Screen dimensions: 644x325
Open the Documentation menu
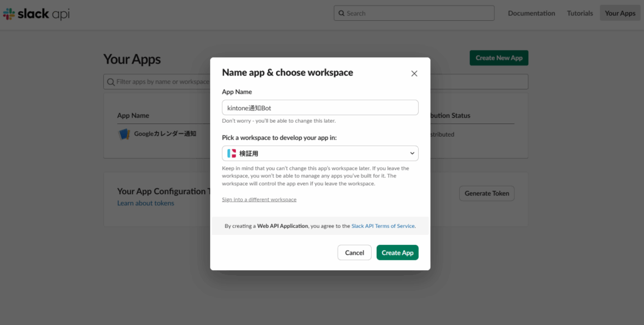pyautogui.click(x=531, y=13)
